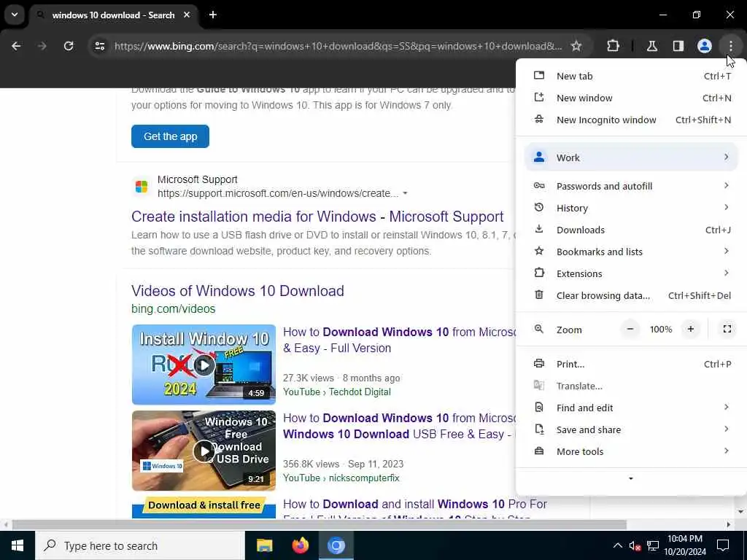This screenshot has width=747, height=560.
Task: Select Print from the menu
Action: pyautogui.click(x=631, y=365)
